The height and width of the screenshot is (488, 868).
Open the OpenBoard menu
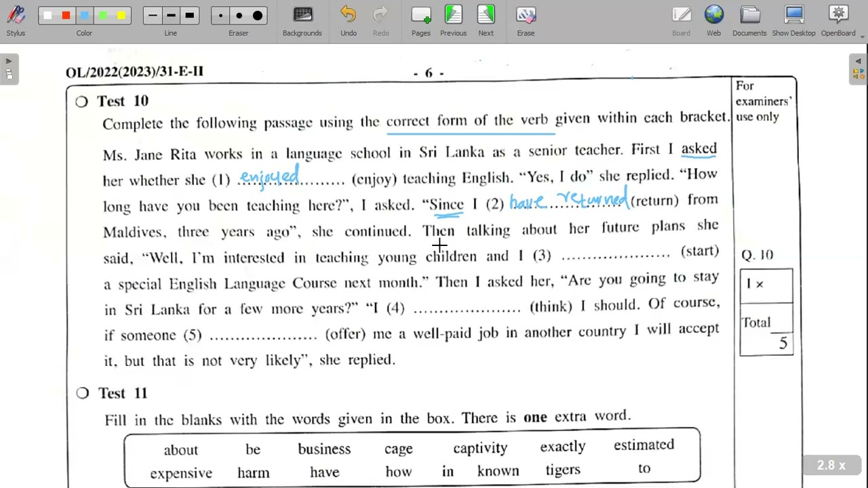pyautogui.click(x=838, y=21)
